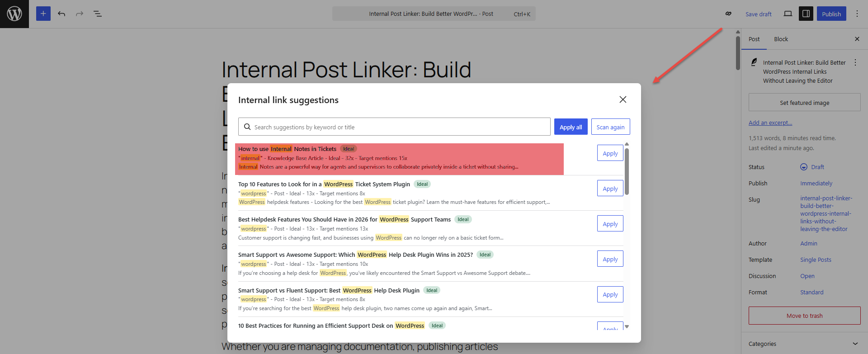Click Move to trash

[x=805, y=316]
